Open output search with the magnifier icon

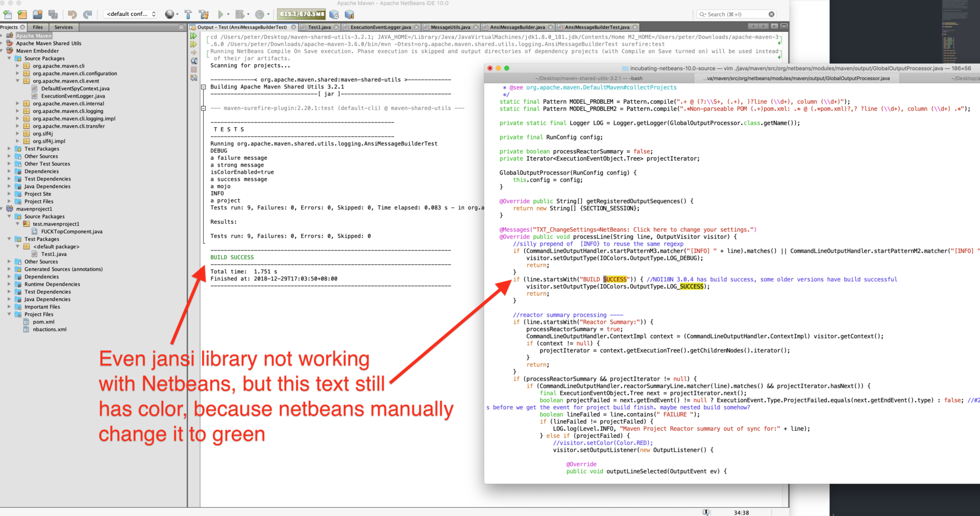(193, 61)
